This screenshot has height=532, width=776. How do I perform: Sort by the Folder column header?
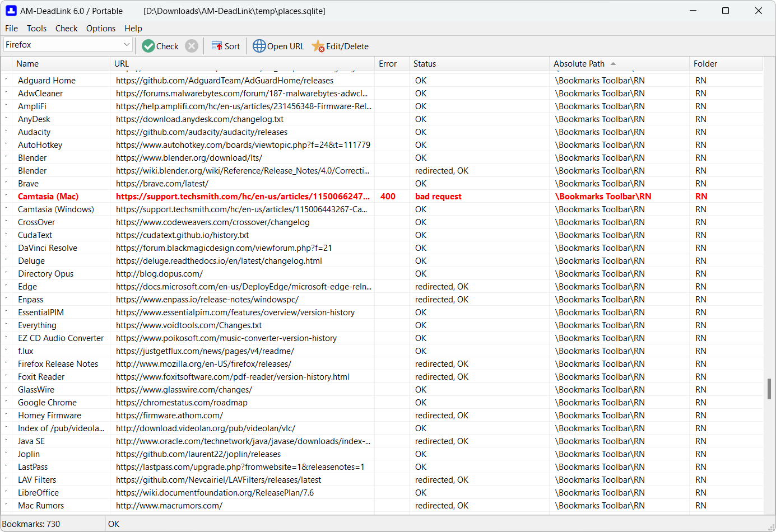point(726,64)
